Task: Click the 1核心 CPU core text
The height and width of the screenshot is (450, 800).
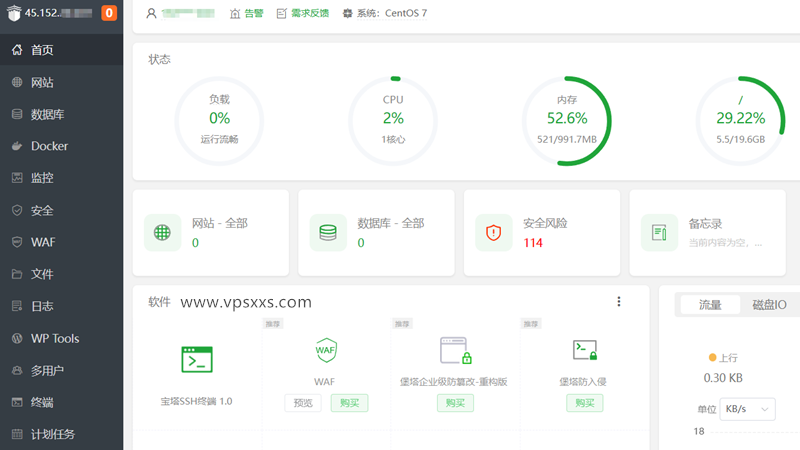Action: click(x=393, y=139)
